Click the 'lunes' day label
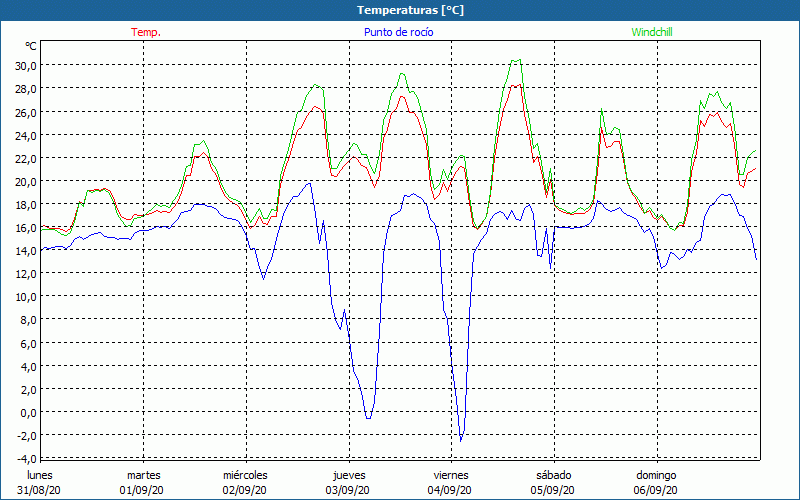 pyautogui.click(x=40, y=475)
